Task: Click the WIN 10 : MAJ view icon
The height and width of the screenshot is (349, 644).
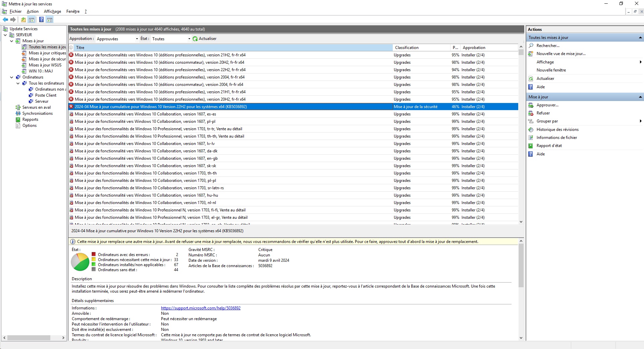Action: [24, 71]
